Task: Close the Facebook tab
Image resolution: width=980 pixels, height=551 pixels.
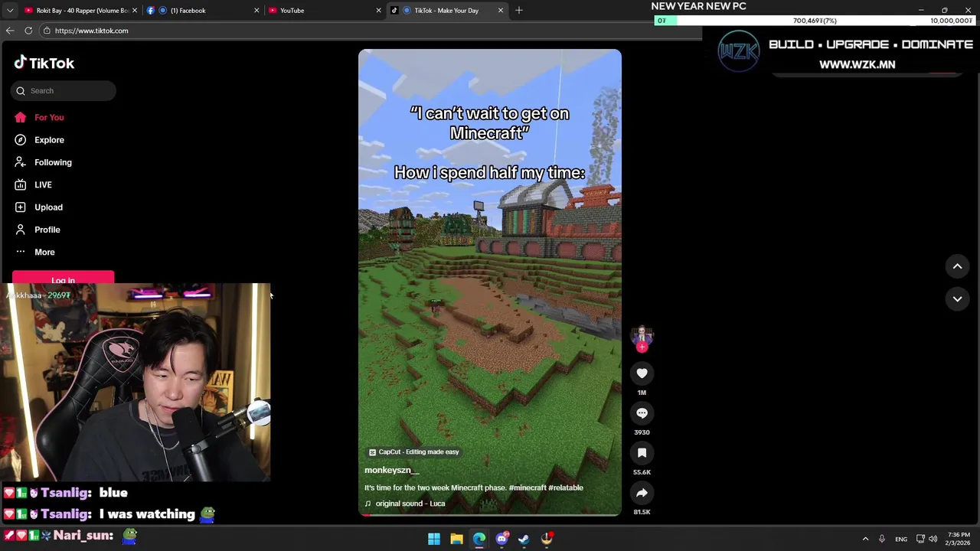Action: point(256,11)
